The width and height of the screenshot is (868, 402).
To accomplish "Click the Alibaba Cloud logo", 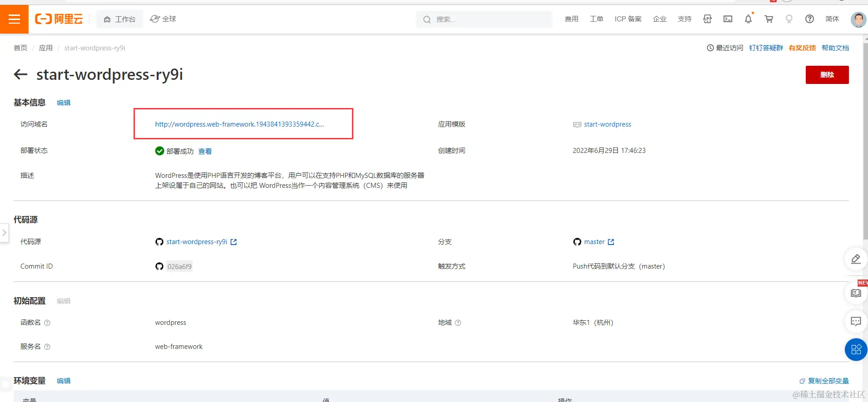I will pyautogui.click(x=59, y=19).
